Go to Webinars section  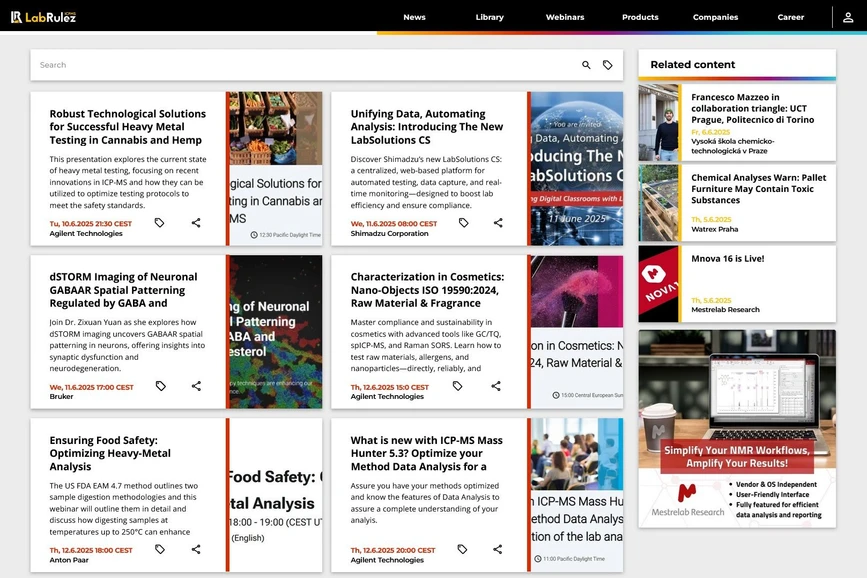point(565,17)
